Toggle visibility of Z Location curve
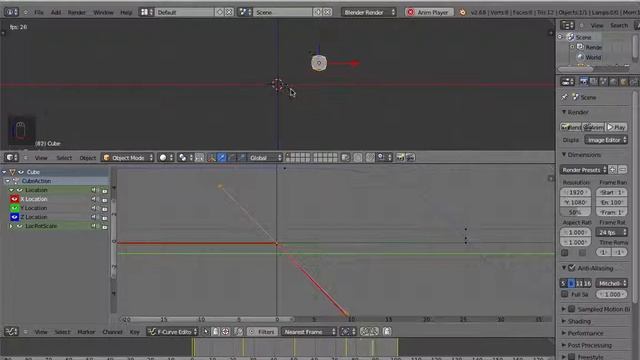The image size is (640, 360). (x=15, y=217)
